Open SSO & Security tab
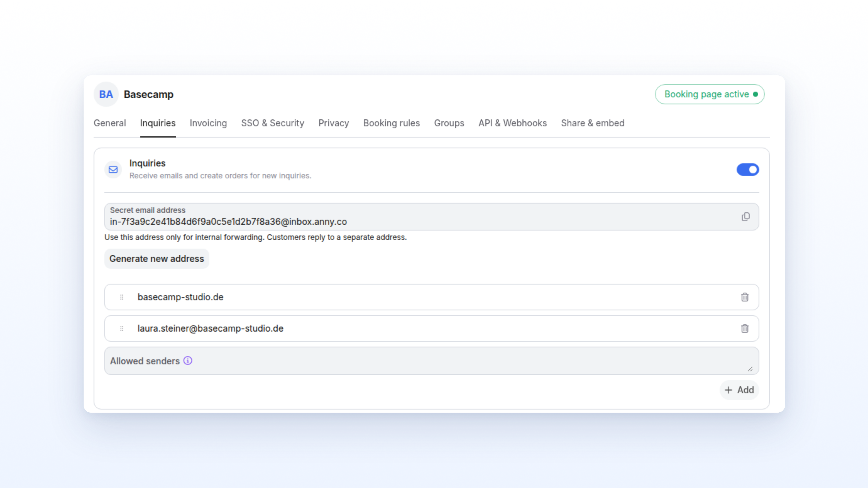The width and height of the screenshot is (868, 488). click(272, 123)
